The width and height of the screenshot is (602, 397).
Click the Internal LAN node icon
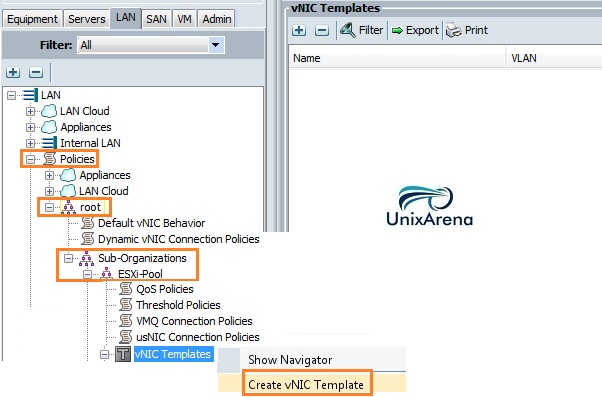click(x=49, y=143)
